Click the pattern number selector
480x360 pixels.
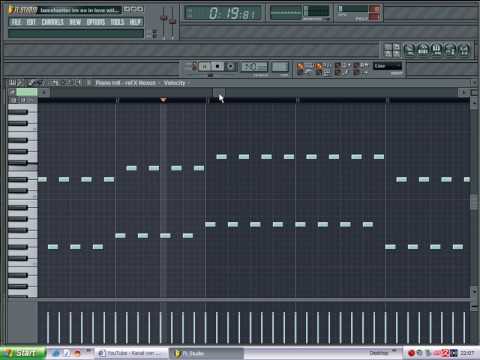click(x=280, y=67)
